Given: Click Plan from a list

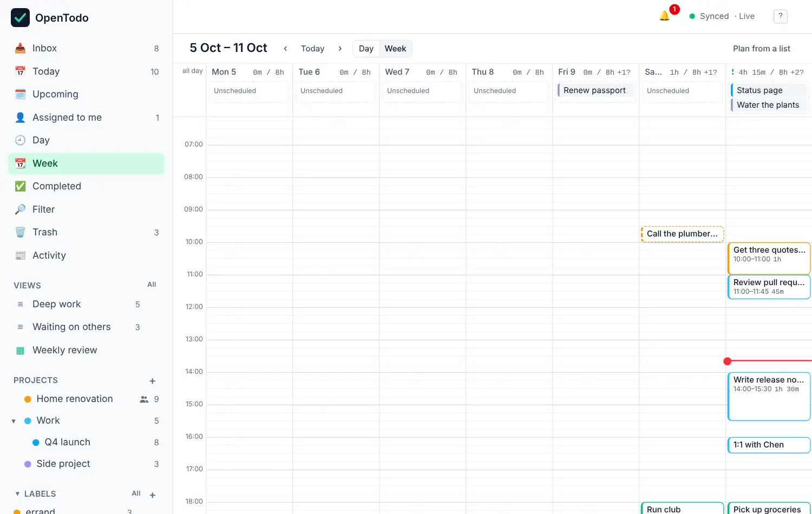Looking at the screenshot, I should point(761,49).
